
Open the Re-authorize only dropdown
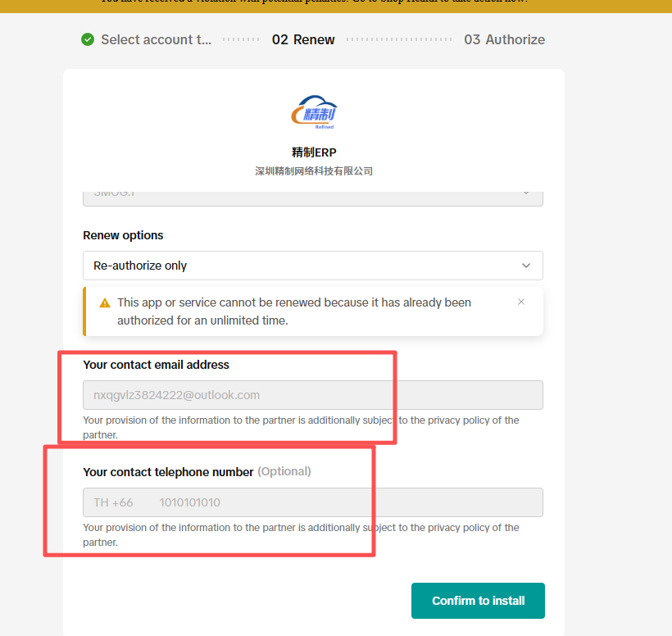coord(312,266)
